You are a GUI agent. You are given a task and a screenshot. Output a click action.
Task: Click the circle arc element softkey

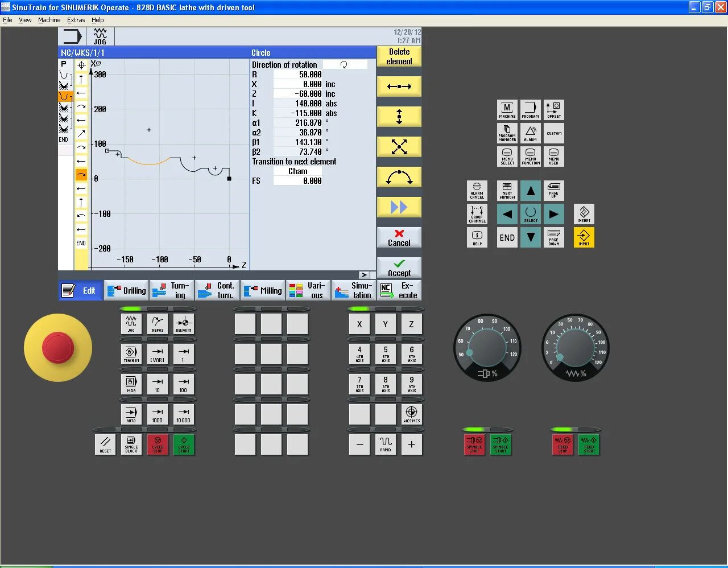[399, 177]
